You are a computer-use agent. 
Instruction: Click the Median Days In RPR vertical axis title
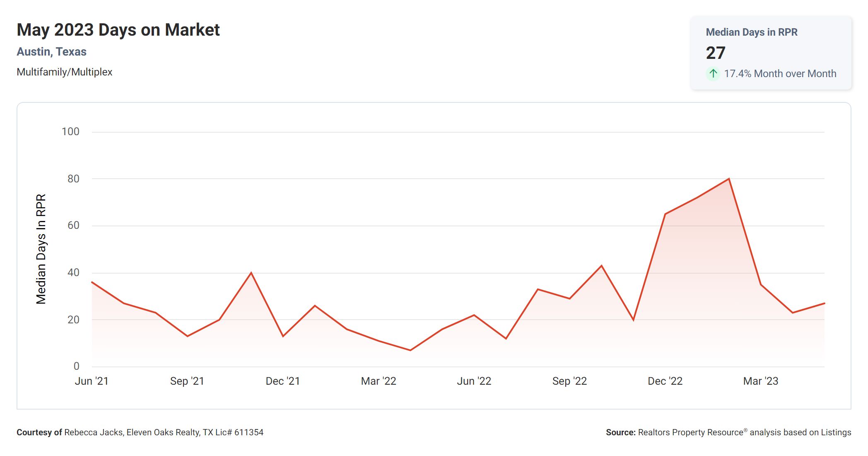tap(41, 249)
